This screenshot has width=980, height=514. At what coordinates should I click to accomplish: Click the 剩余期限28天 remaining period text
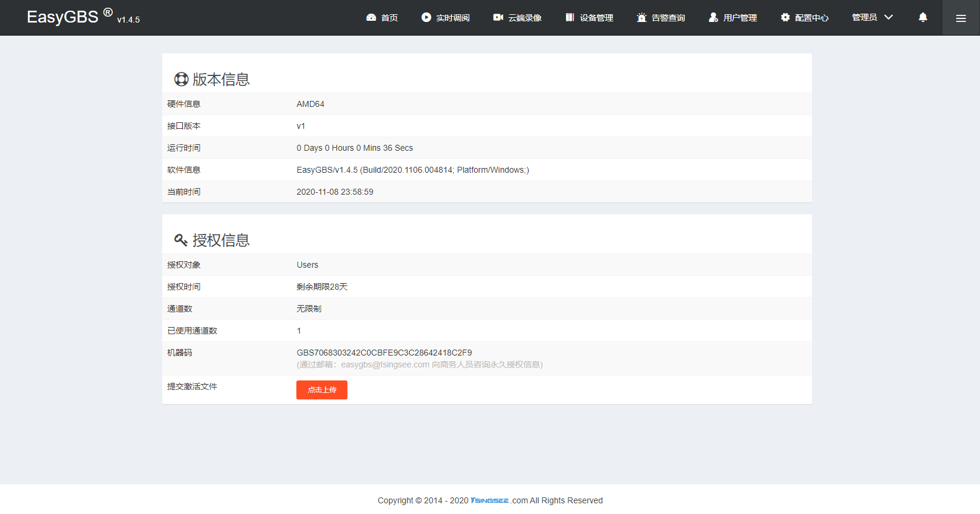point(322,287)
